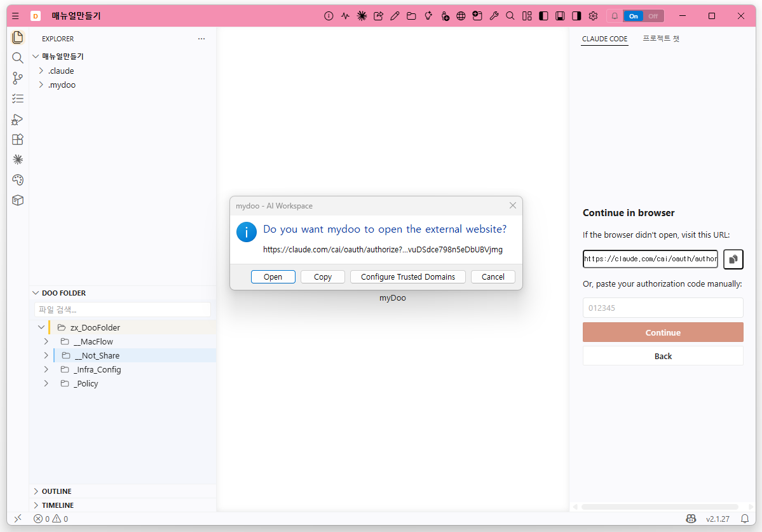The width and height of the screenshot is (762, 532).
Task: Click the OAuth URL text field
Action: tap(650, 259)
